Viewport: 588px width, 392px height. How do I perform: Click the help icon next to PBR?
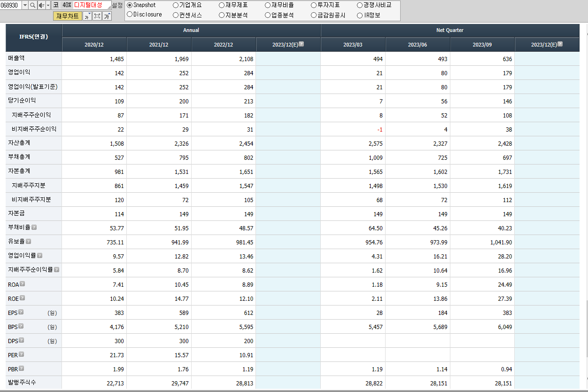(21, 368)
